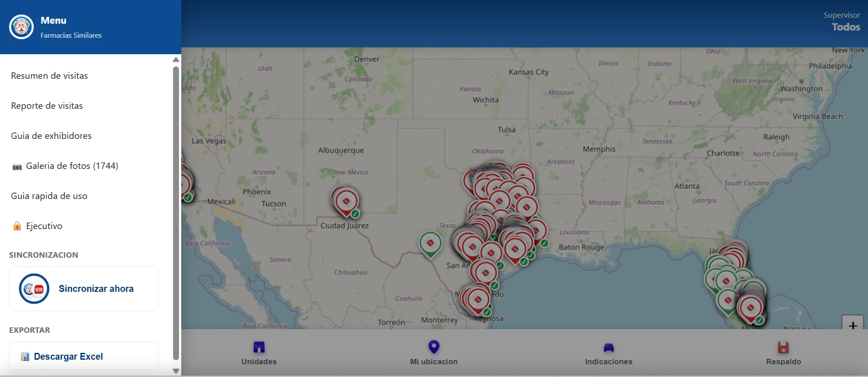Select the map marker near Ciudad Juárez
The image size is (868, 377).
coord(346,203)
